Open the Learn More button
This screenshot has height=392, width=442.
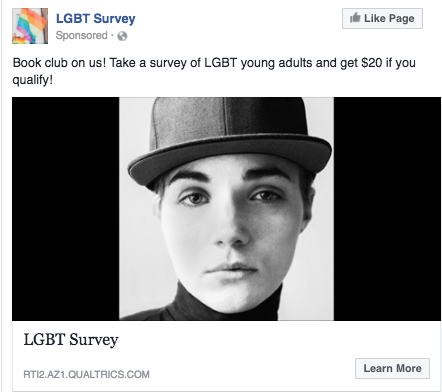click(392, 368)
